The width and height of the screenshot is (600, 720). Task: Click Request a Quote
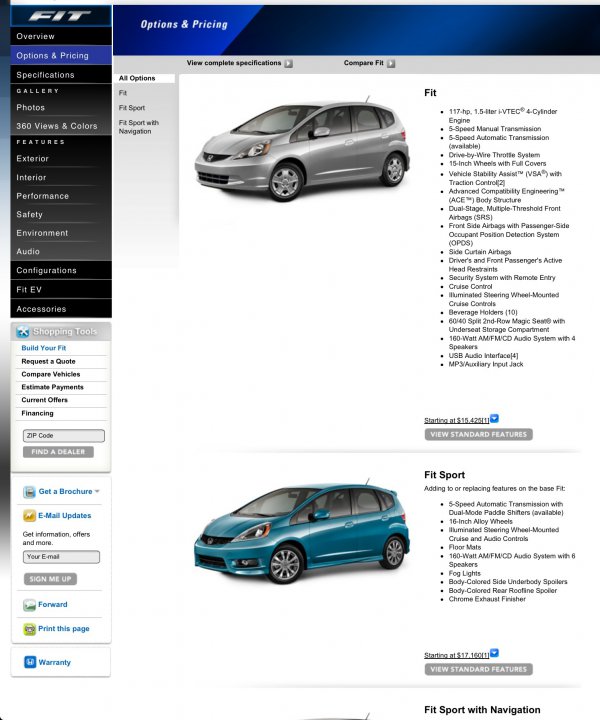coord(48,361)
